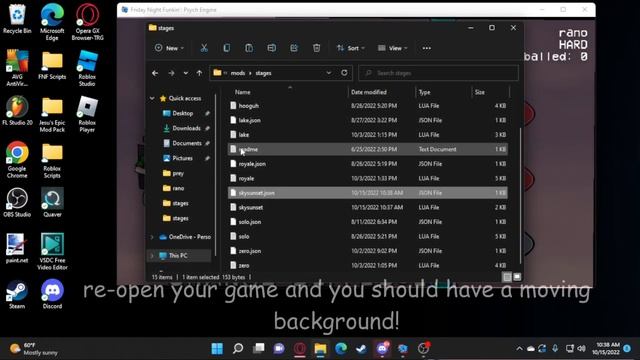
Task: Open Steam desktop shortcut
Action: coord(17,295)
